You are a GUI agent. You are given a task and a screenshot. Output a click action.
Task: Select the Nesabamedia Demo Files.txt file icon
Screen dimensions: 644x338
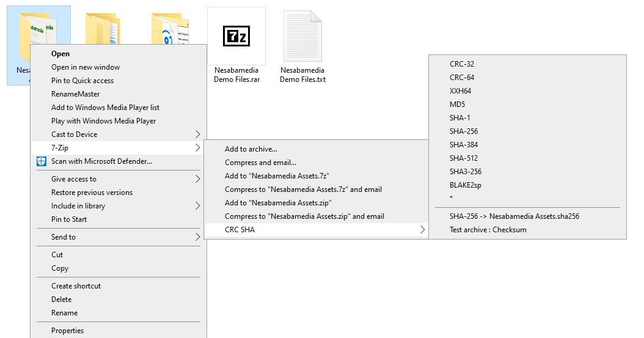point(302,36)
